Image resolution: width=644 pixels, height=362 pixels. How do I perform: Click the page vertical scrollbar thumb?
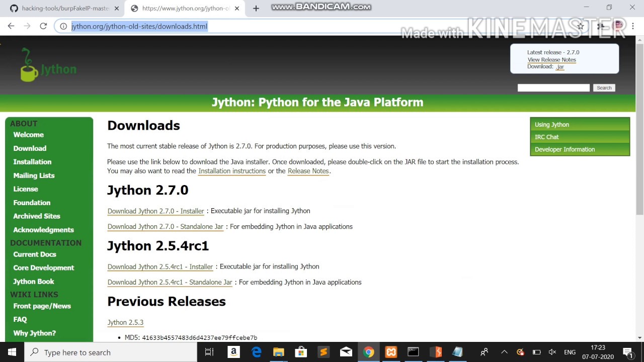(639, 130)
